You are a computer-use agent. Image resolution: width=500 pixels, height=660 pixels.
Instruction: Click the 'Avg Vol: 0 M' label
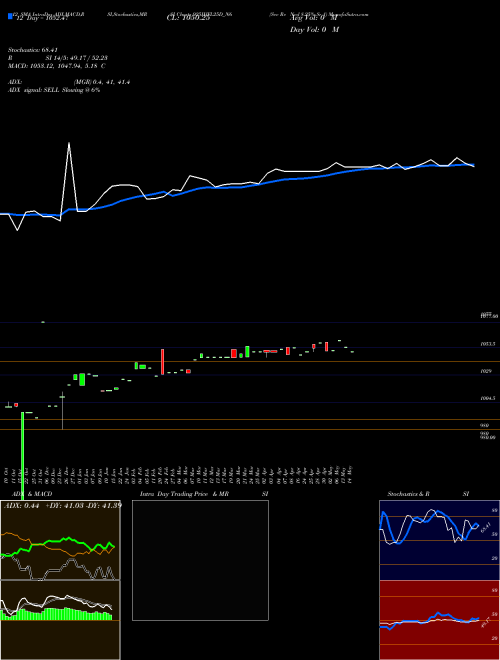click(x=314, y=19)
